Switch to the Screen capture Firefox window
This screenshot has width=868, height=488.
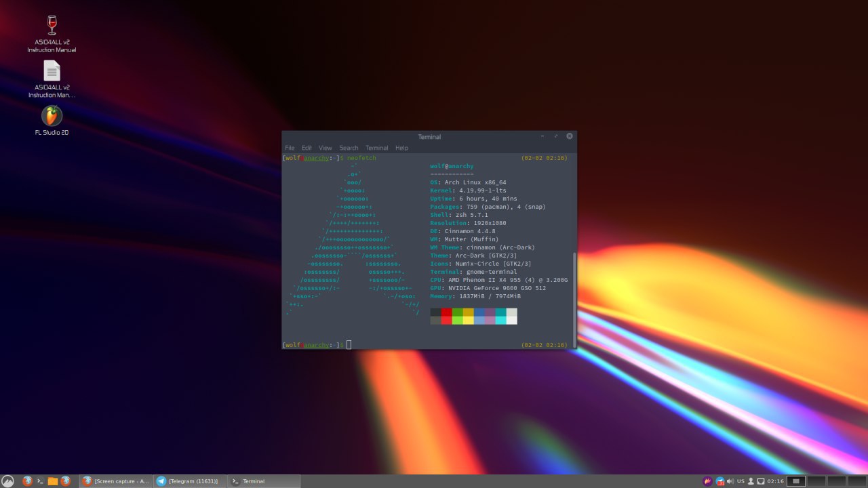pyautogui.click(x=115, y=481)
